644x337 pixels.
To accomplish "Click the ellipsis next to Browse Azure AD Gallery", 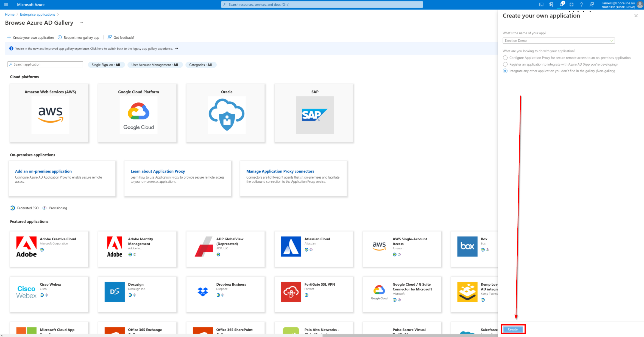I will point(81,23).
